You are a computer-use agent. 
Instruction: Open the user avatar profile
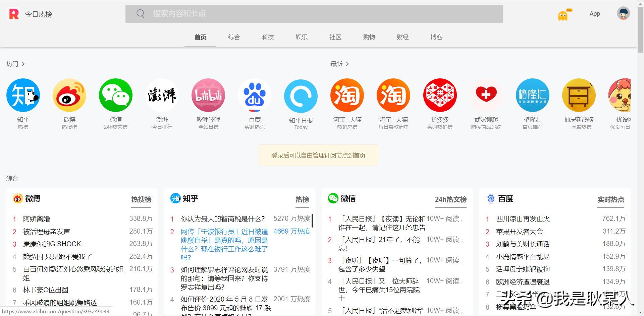pos(623,13)
